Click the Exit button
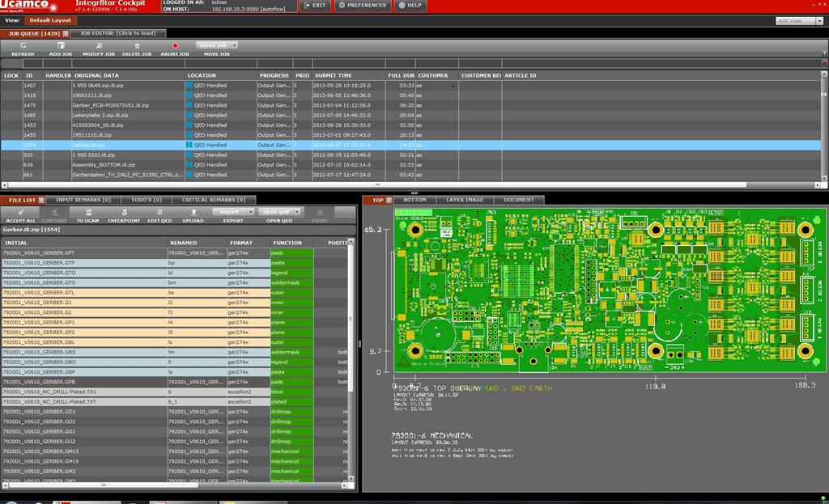Viewport: 829px width, 504px height. coord(316,6)
